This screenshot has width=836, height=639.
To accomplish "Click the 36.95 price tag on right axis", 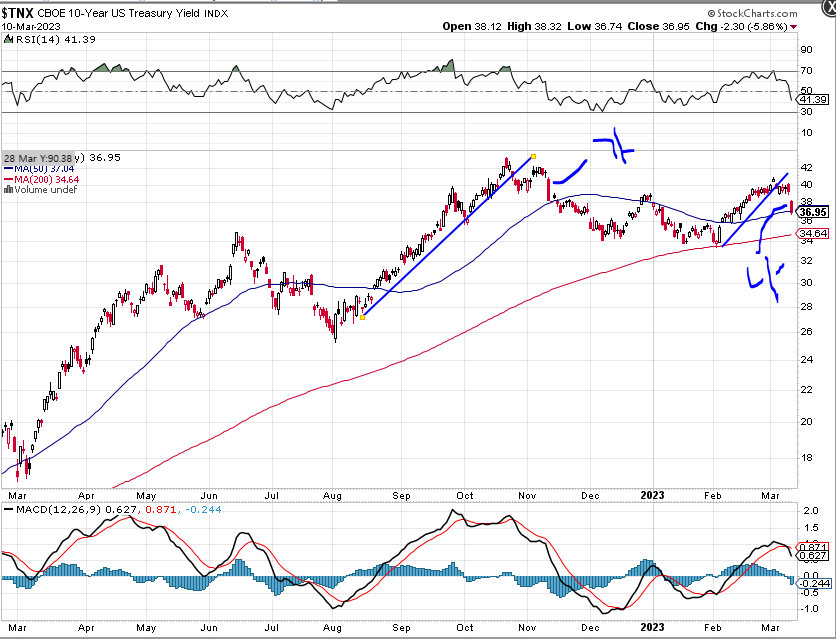I will click(813, 212).
